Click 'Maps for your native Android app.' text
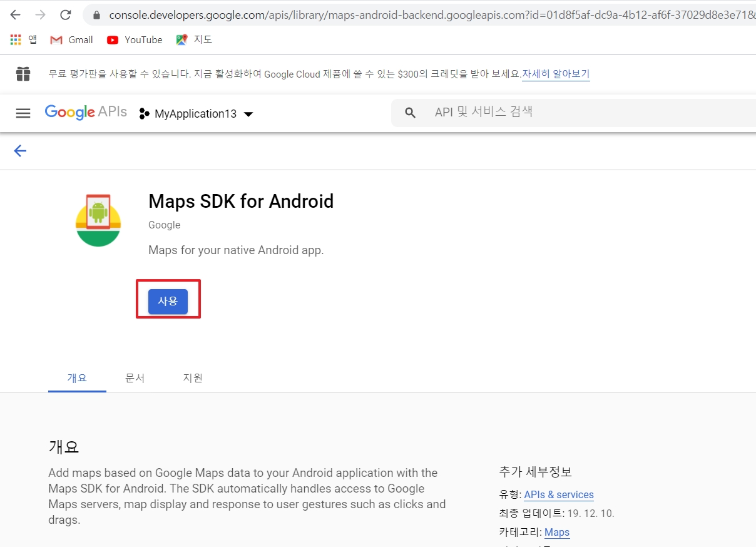This screenshot has height=547, width=756. [x=236, y=250]
